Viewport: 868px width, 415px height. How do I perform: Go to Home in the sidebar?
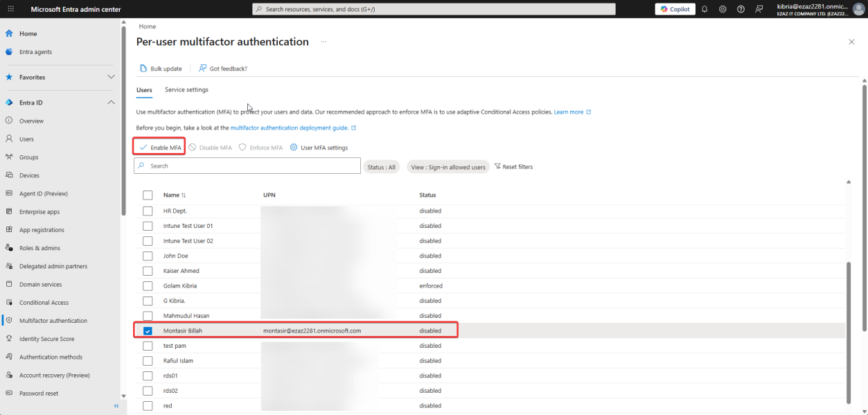click(28, 33)
